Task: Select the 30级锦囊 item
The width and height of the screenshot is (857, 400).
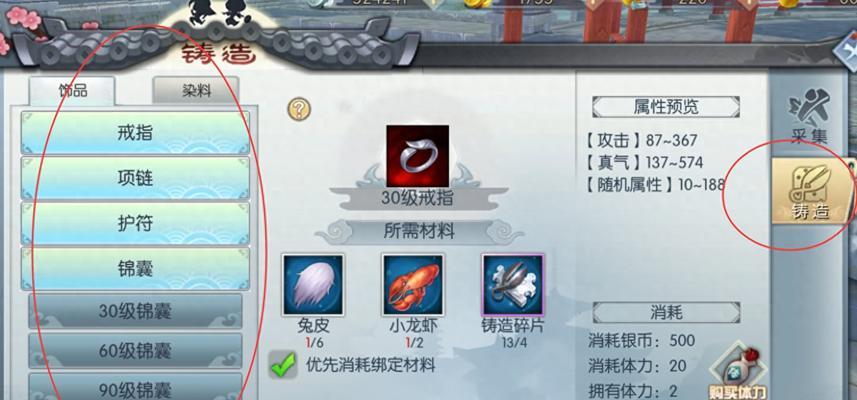Action: (x=135, y=311)
